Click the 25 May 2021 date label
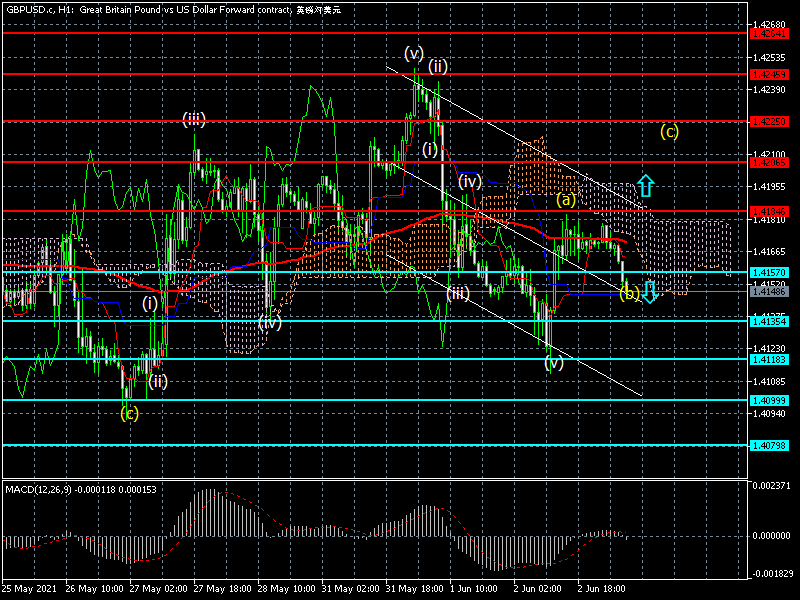This screenshot has width=800, height=600. click(x=30, y=587)
